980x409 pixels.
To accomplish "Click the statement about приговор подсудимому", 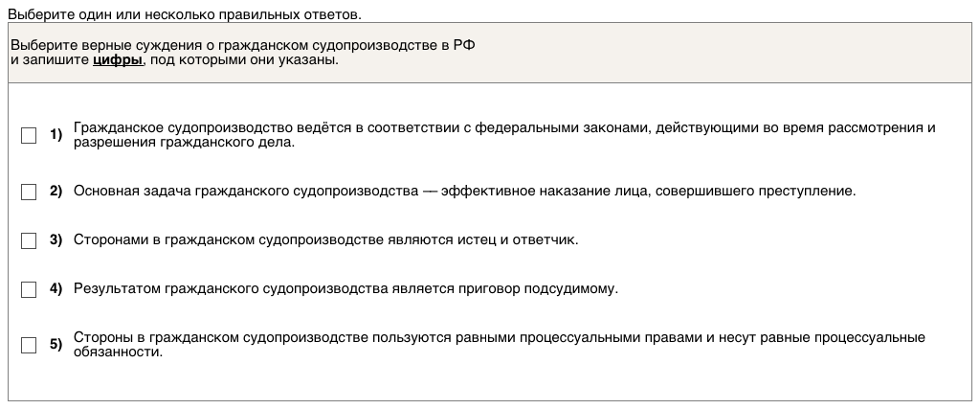I will pos(345,287).
